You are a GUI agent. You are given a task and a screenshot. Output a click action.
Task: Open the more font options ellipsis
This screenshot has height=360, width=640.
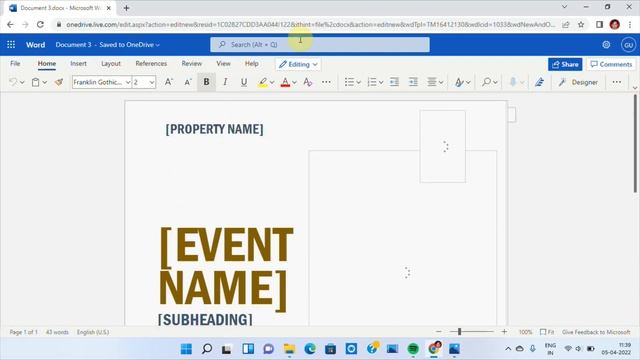[326, 82]
